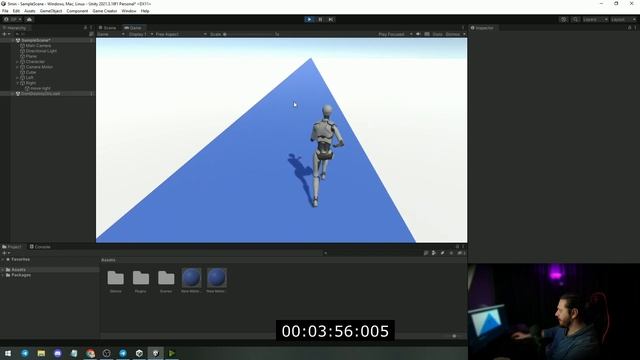
Task: Open the Window menu
Action: [x=129, y=11]
